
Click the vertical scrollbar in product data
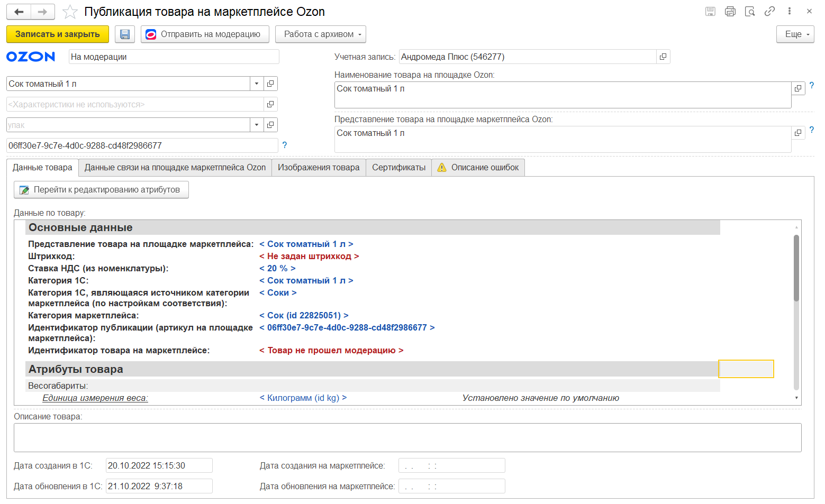coord(796,268)
